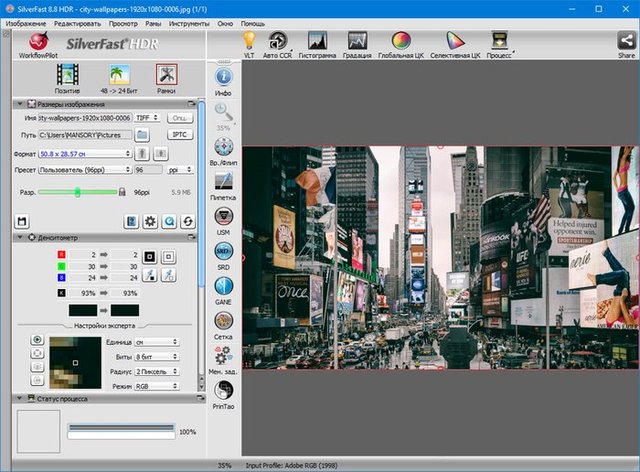The width and height of the screenshot is (640, 472).
Task: Open the Градация curves tool
Action: (x=358, y=41)
